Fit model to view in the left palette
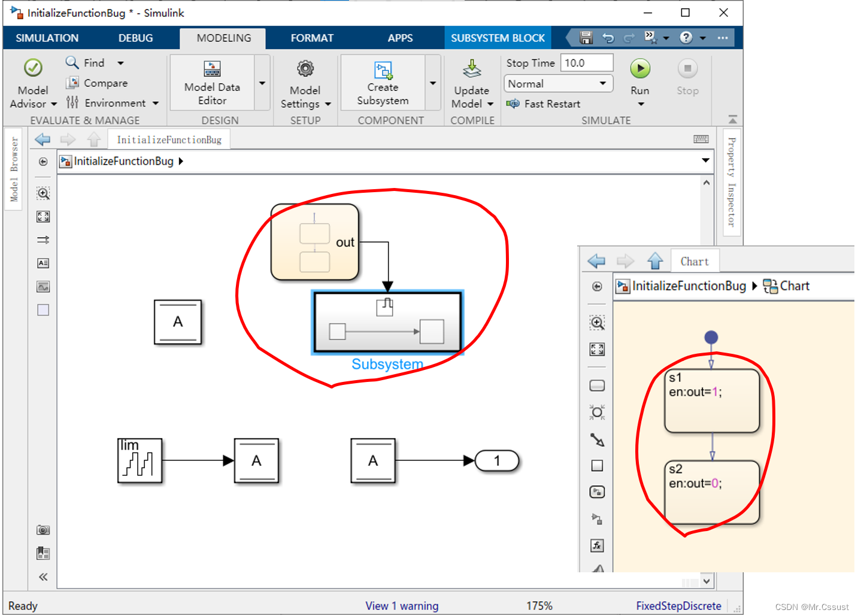Image resolution: width=858 pixels, height=616 pixels. click(x=43, y=217)
